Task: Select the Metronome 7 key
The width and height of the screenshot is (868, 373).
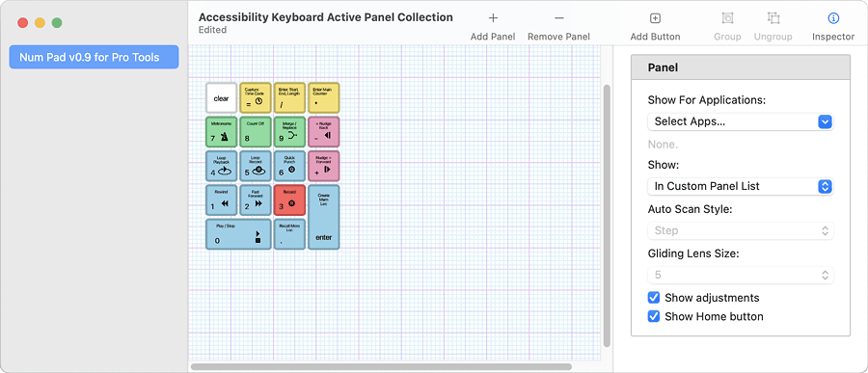Action: pos(222,132)
